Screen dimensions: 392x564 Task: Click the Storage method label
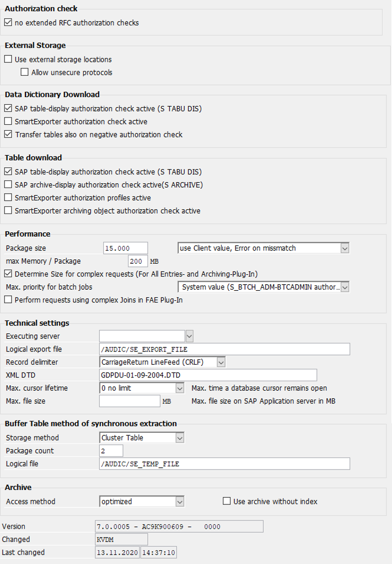pos(33,438)
